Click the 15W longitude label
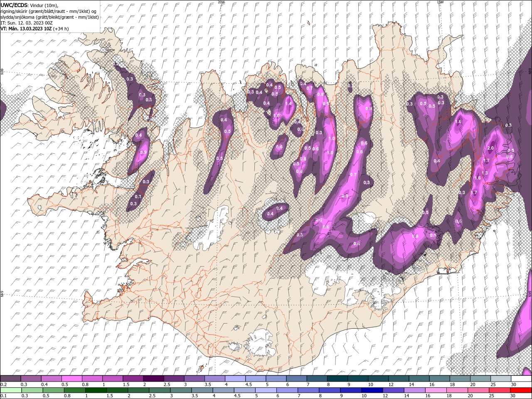This screenshot has height=399, width=532. pyautogui.click(x=440, y=2)
